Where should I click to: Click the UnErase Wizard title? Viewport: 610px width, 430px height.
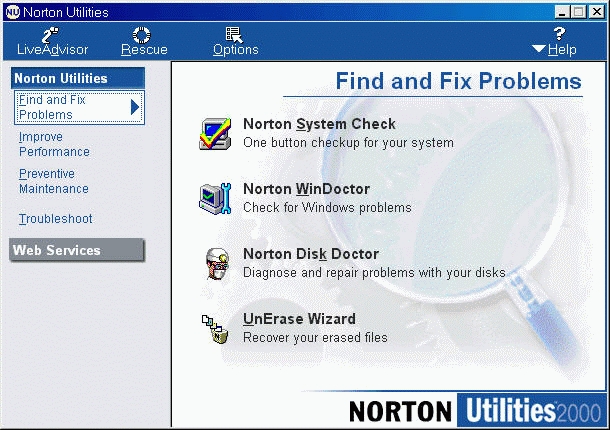click(299, 319)
